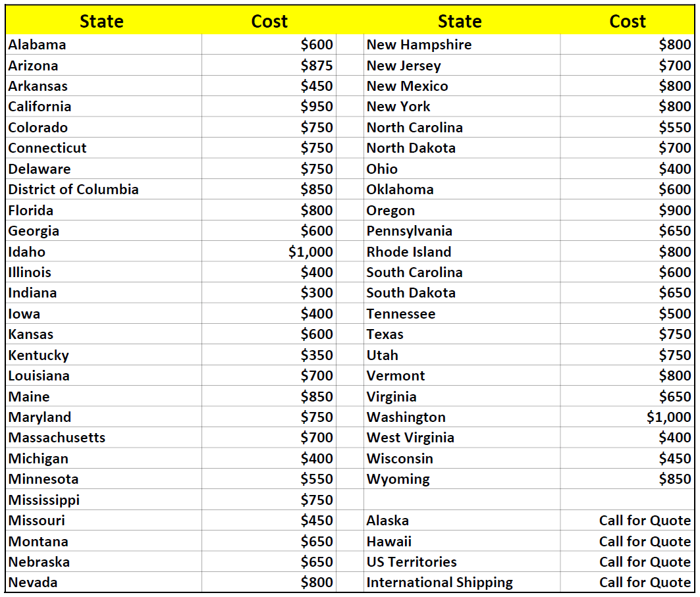This screenshot has width=700, height=597.
Task: Click the Alaska Call for Quote cell
Action: (x=627, y=521)
